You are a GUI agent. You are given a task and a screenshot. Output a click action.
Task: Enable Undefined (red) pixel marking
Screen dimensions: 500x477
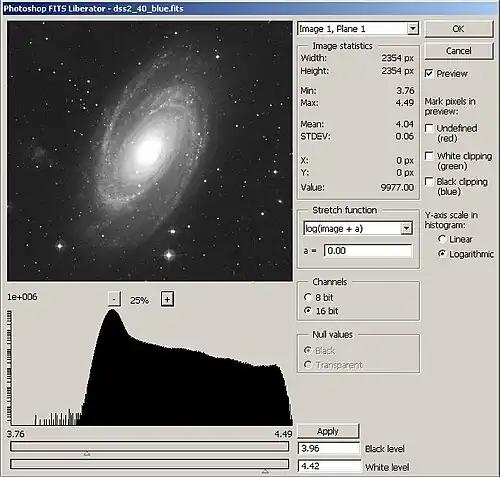(429, 128)
